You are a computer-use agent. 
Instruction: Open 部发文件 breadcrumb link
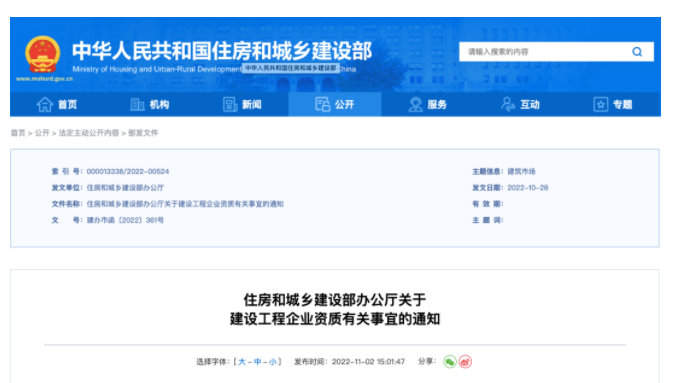pyautogui.click(x=143, y=133)
